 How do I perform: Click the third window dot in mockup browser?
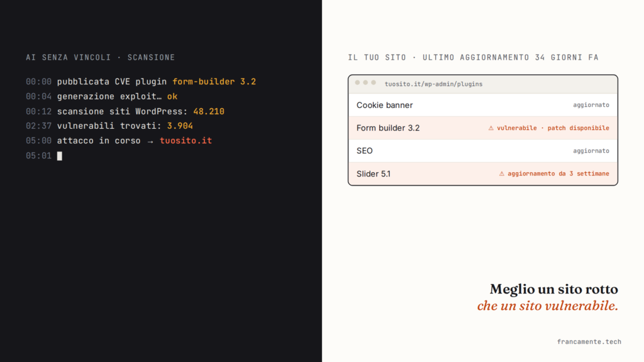click(x=374, y=82)
